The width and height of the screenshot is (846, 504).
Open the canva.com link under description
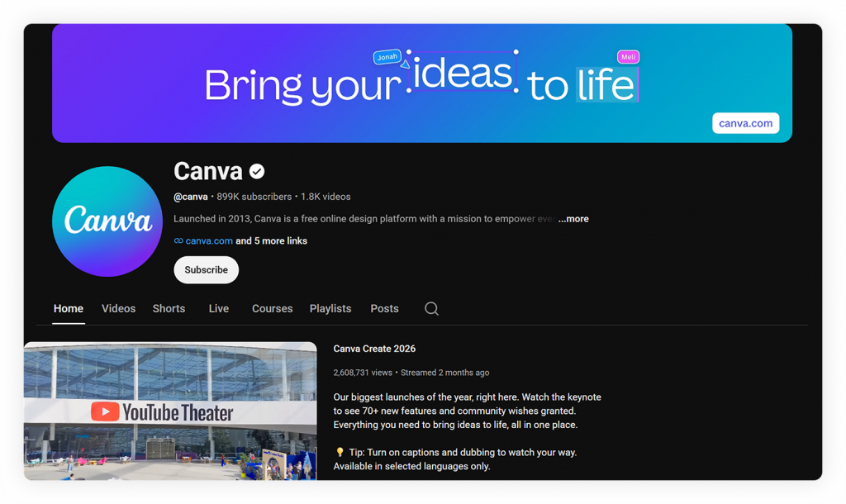(209, 240)
